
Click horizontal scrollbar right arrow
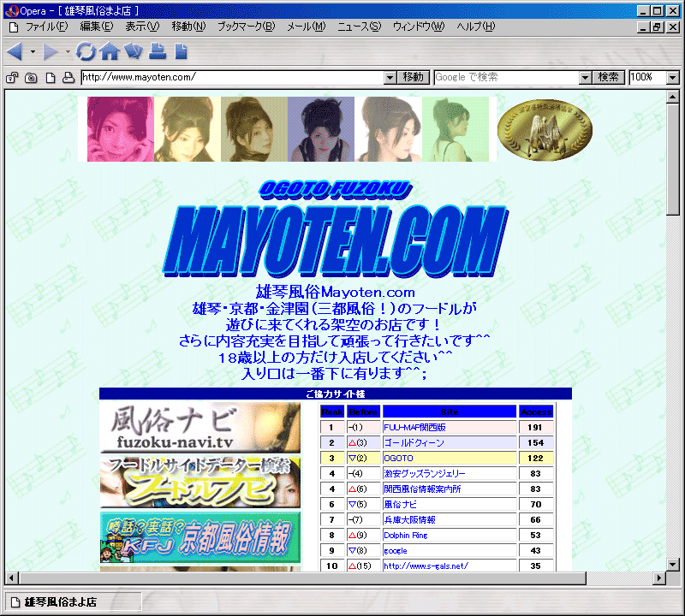click(x=659, y=578)
